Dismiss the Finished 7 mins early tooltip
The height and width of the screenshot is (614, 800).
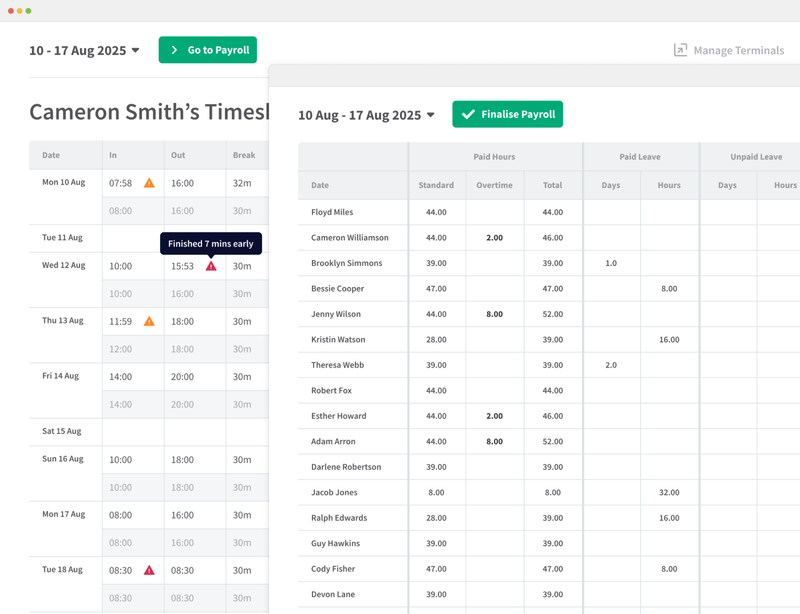click(x=211, y=242)
